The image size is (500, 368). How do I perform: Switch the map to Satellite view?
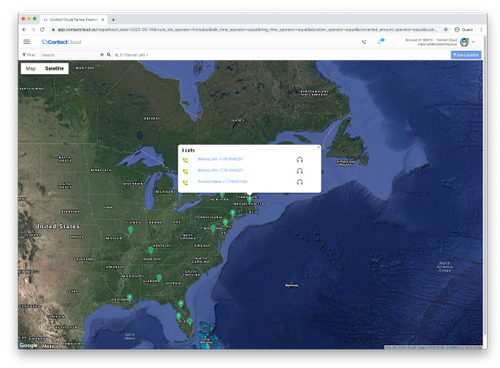pyautogui.click(x=54, y=68)
